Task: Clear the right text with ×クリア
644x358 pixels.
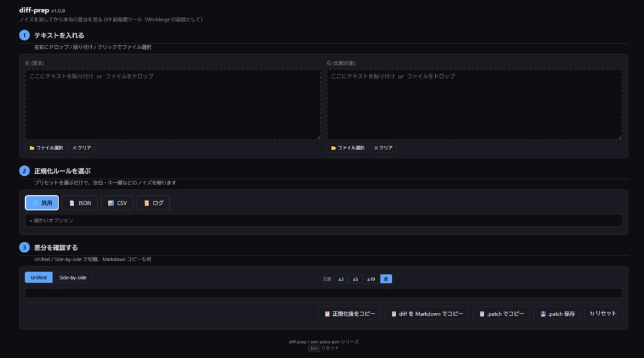Action: point(383,148)
